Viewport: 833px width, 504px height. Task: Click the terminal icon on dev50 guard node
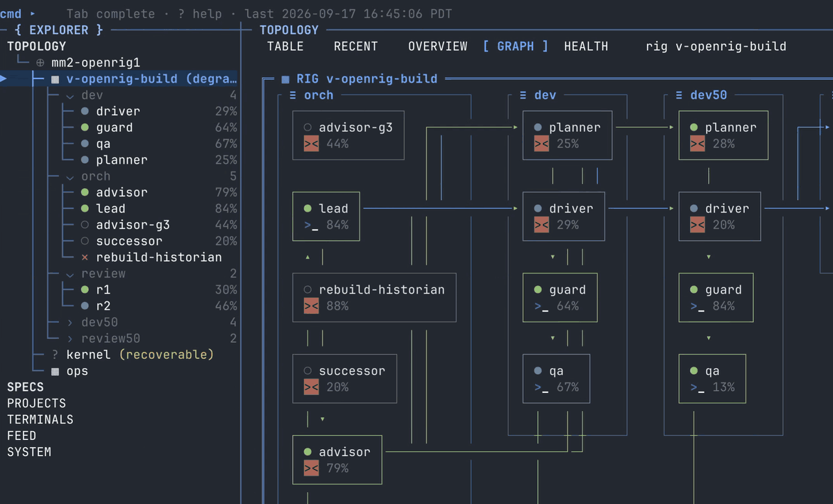click(698, 306)
